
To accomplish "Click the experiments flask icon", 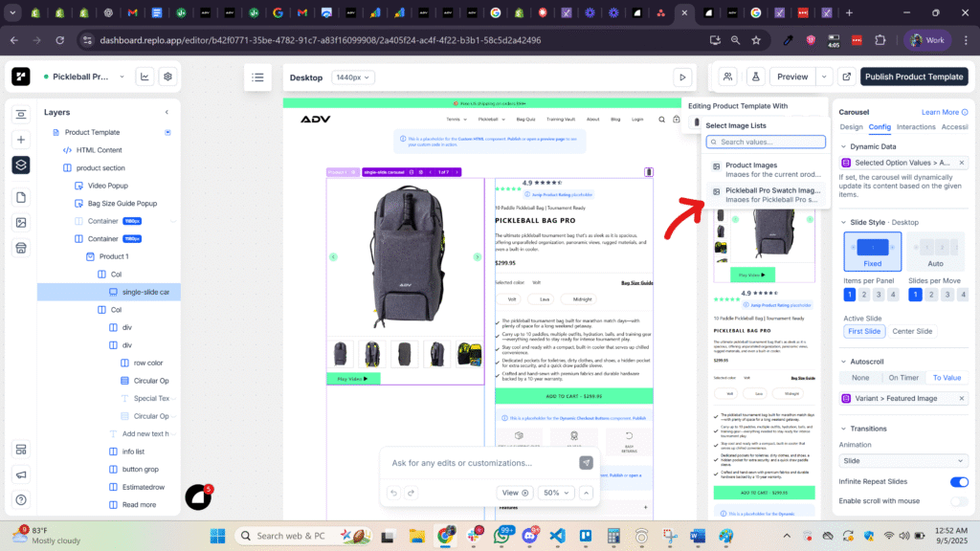I will pyautogui.click(x=755, y=77).
